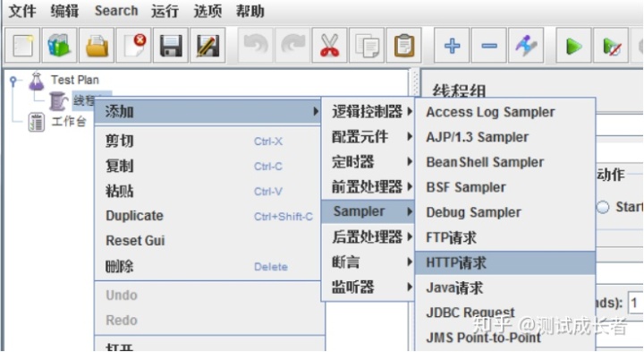Select the Start radio button
644x352 pixels.
pos(603,207)
